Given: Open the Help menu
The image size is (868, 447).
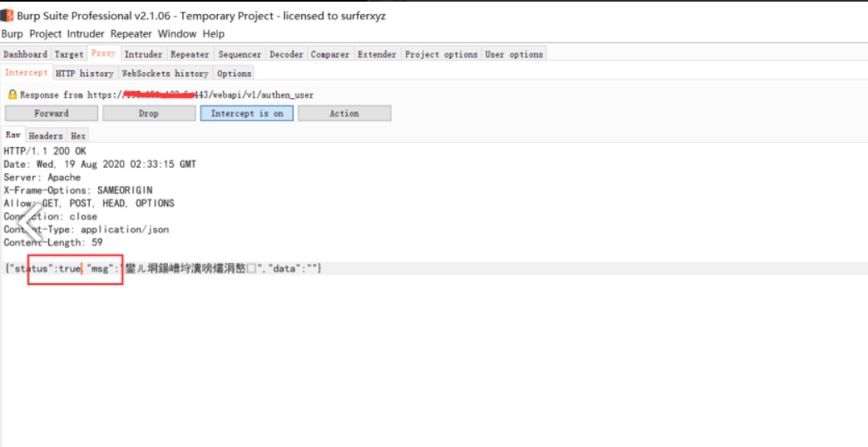Looking at the screenshot, I should [x=214, y=34].
